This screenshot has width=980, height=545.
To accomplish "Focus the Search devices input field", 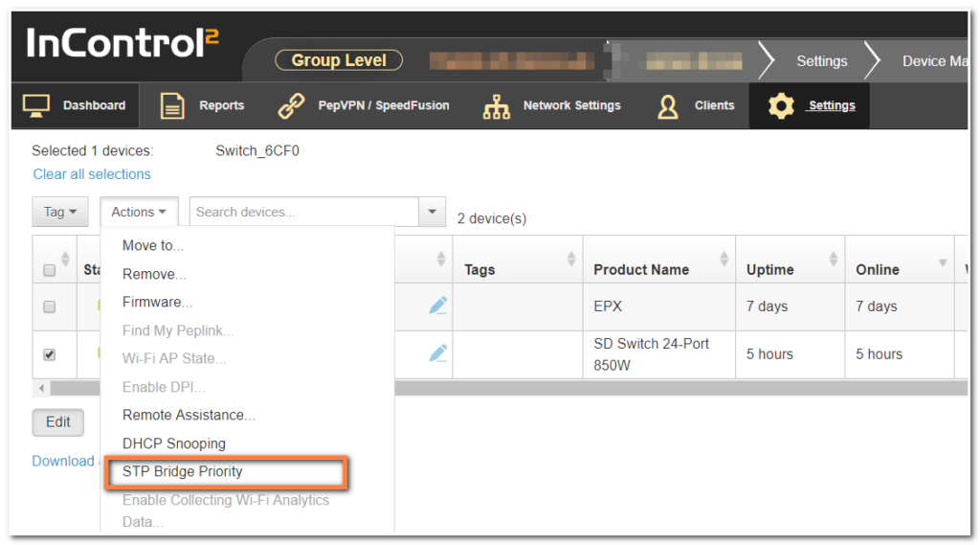I will (x=303, y=212).
